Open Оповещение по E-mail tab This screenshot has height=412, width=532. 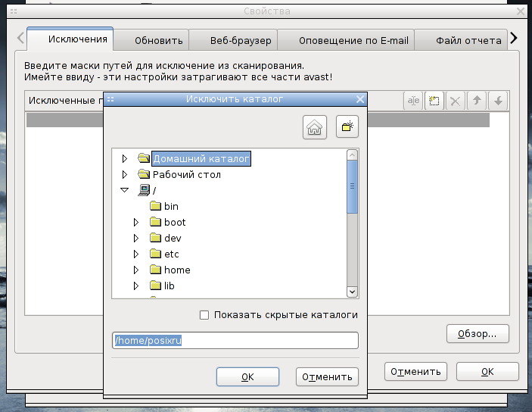point(346,40)
